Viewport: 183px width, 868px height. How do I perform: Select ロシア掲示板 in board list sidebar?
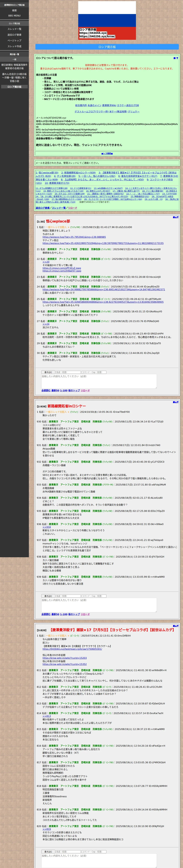click(14, 87)
